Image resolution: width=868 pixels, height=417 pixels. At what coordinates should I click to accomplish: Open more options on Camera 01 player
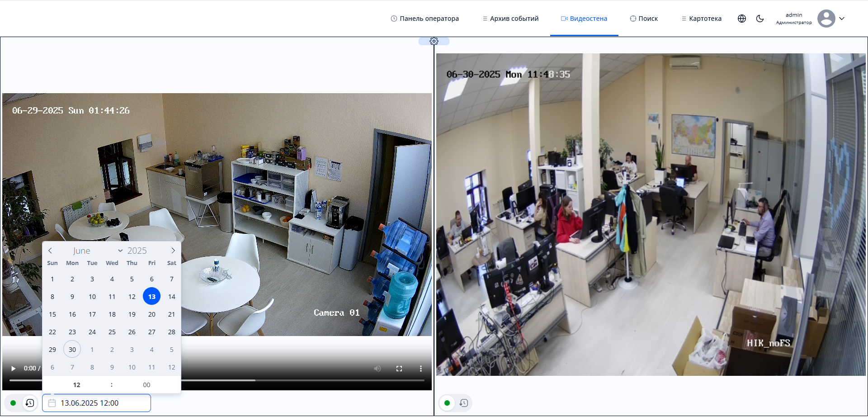[420, 369]
